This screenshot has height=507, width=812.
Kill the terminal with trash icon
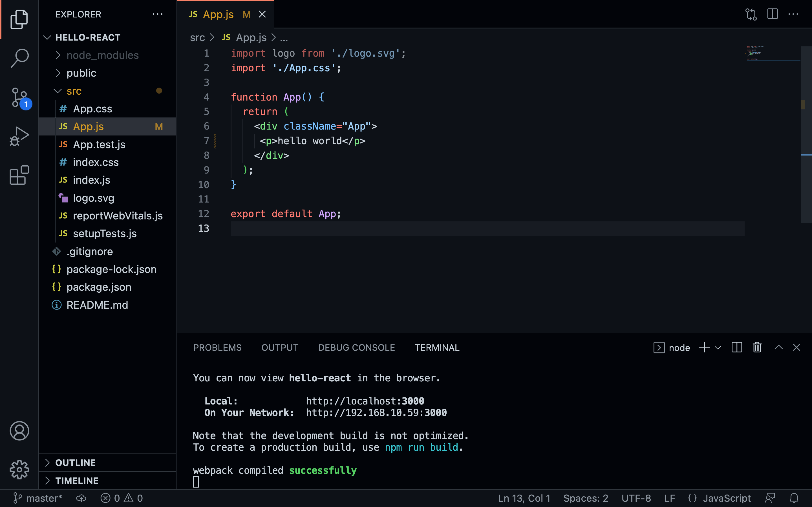click(x=757, y=347)
